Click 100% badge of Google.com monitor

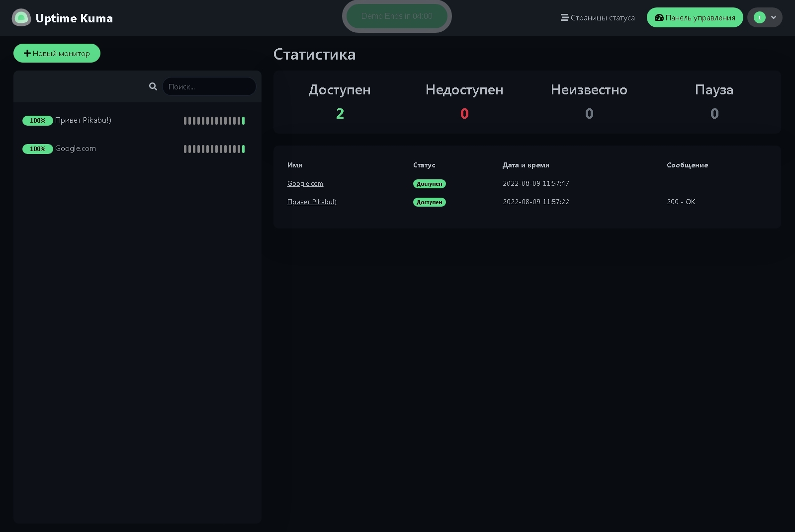(38, 149)
